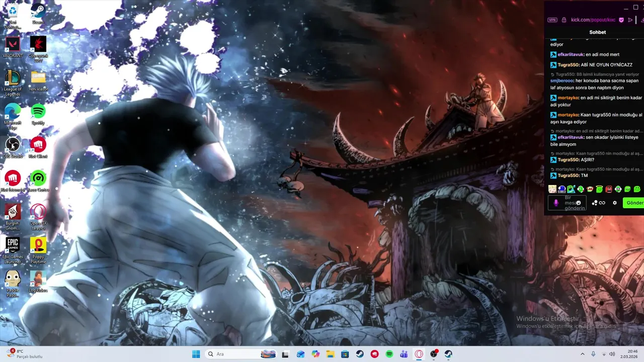Open Task View on the taskbar

285,354
